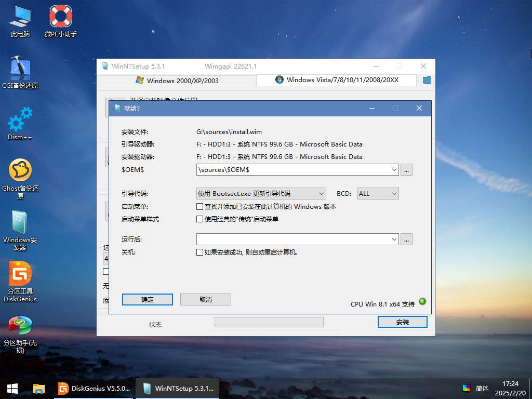Click Wimgapi 22621.1 title text
The image size is (532, 399).
click(x=231, y=66)
